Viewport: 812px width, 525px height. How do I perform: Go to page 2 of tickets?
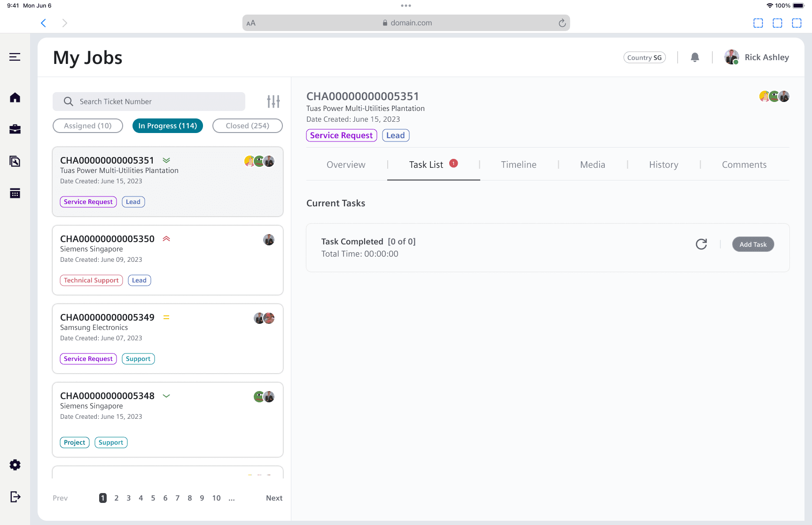tap(117, 498)
